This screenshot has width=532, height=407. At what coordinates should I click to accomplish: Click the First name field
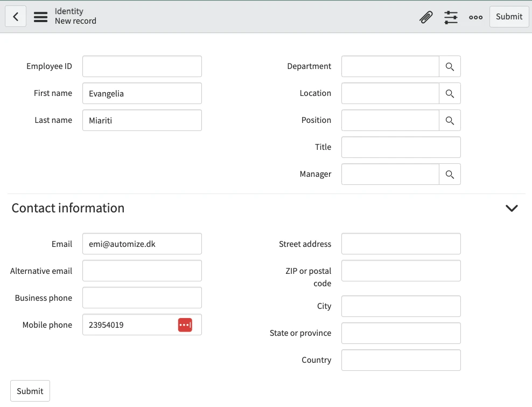tap(142, 94)
